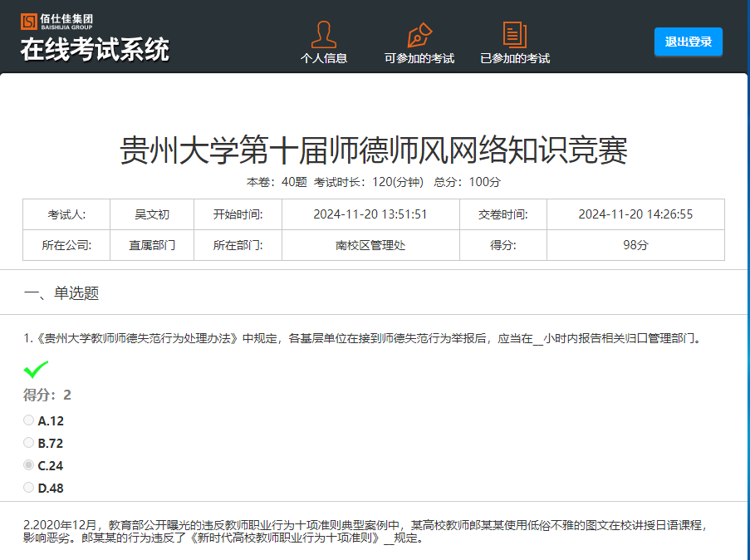Click the examinee name 吴文初
This screenshot has width=750, height=560.
coord(152,214)
